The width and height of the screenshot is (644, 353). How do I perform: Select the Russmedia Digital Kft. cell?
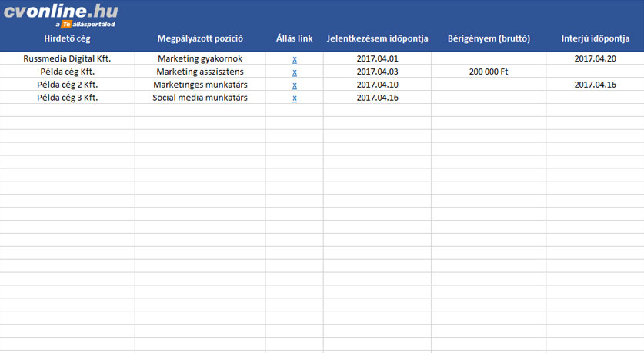pos(67,58)
